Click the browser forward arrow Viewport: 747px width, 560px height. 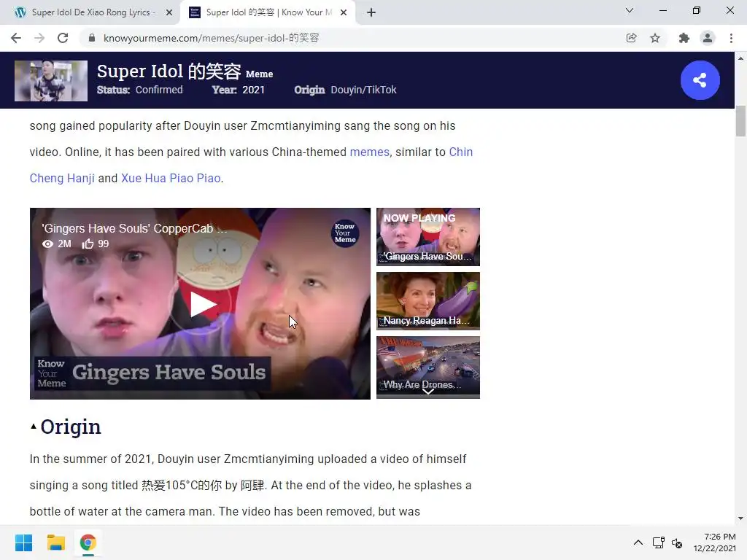click(x=39, y=38)
